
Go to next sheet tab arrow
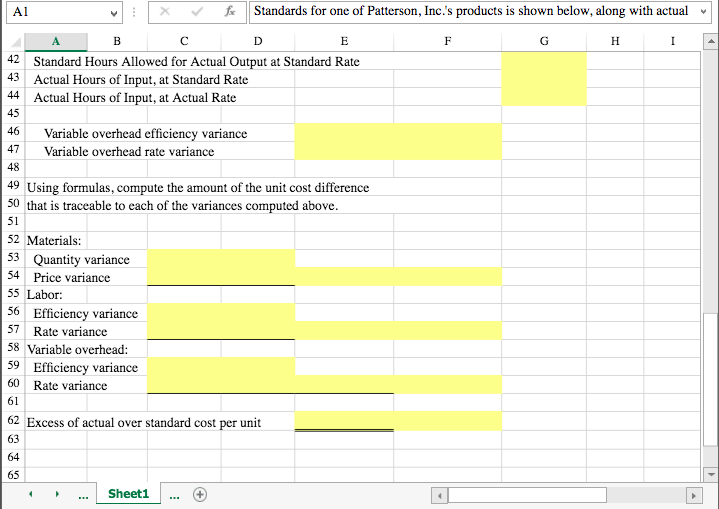tap(57, 494)
